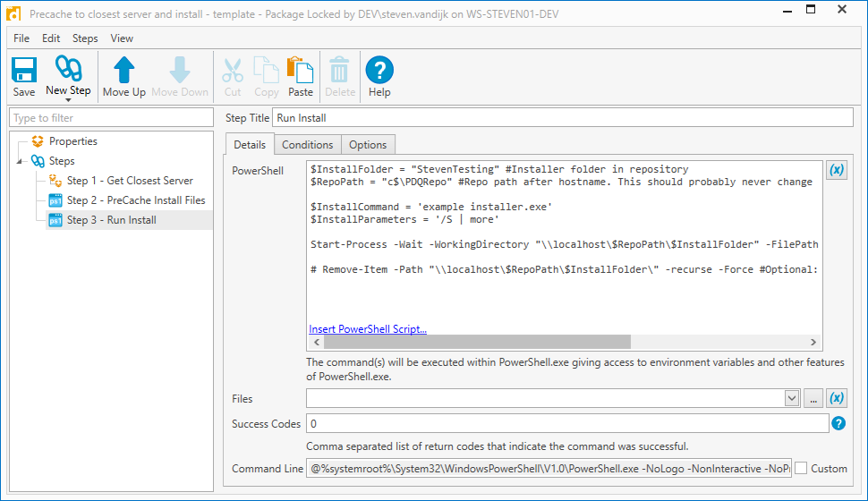Image resolution: width=868 pixels, height=501 pixels.
Task: Minimize the package editor window
Action: [x=787, y=10]
